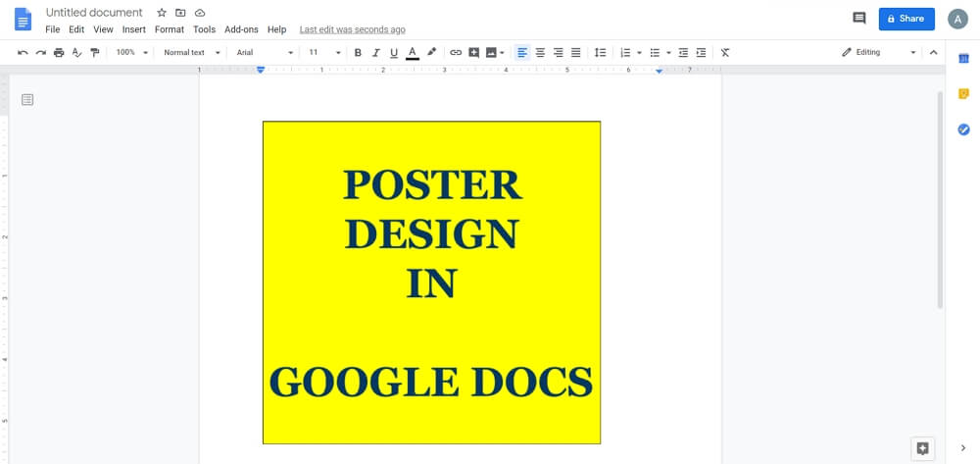Image resolution: width=980 pixels, height=464 pixels.
Task: Add a comment from toolbar
Action: pyautogui.click(x=473, y=53)
